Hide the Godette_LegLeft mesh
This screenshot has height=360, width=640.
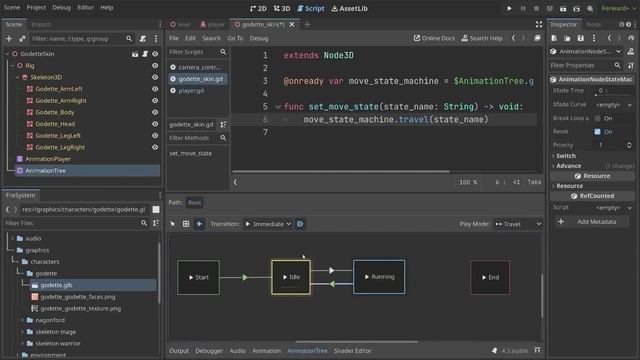pos(155,136)
